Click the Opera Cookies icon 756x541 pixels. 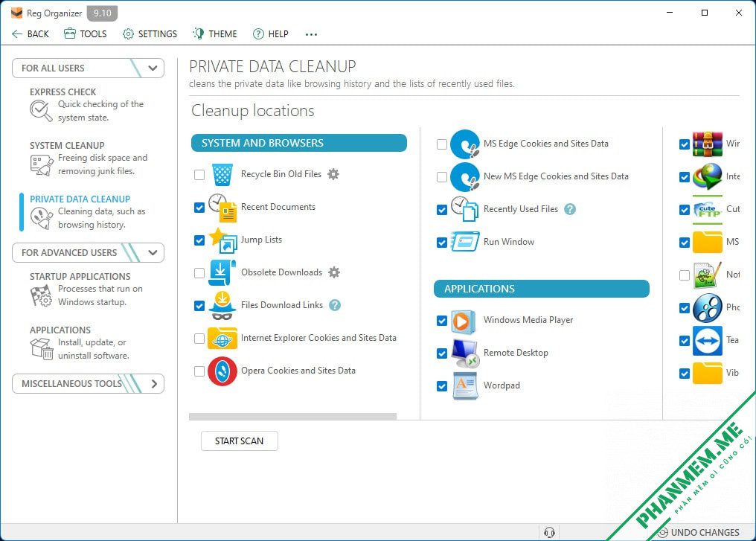[x=222, y=371]
